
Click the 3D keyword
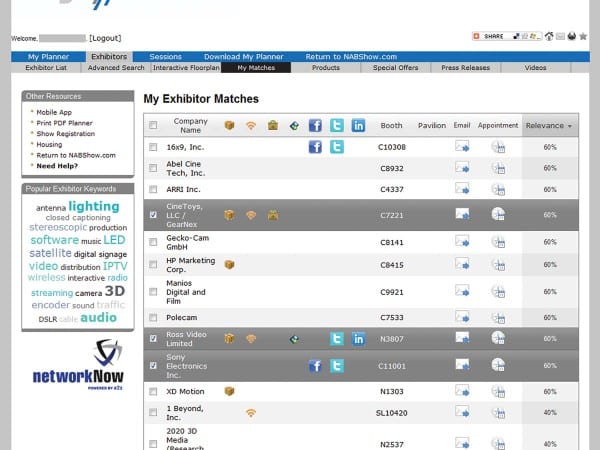(115, 291)
